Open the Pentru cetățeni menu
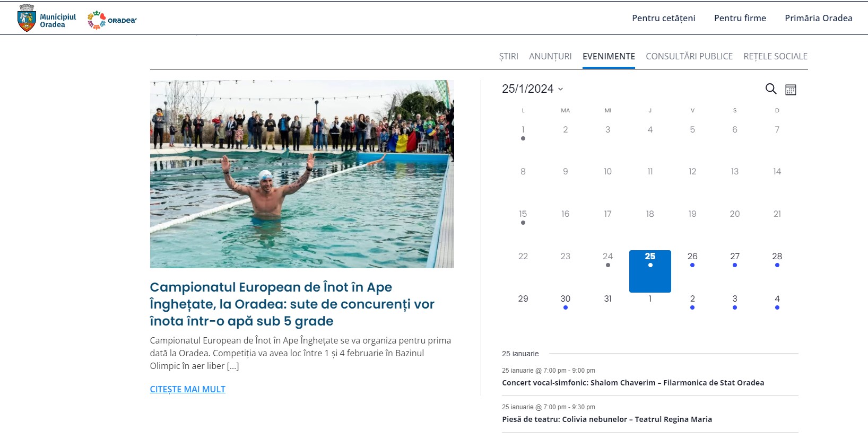Viewport: 868px width, 440px height. coord(663,18)
